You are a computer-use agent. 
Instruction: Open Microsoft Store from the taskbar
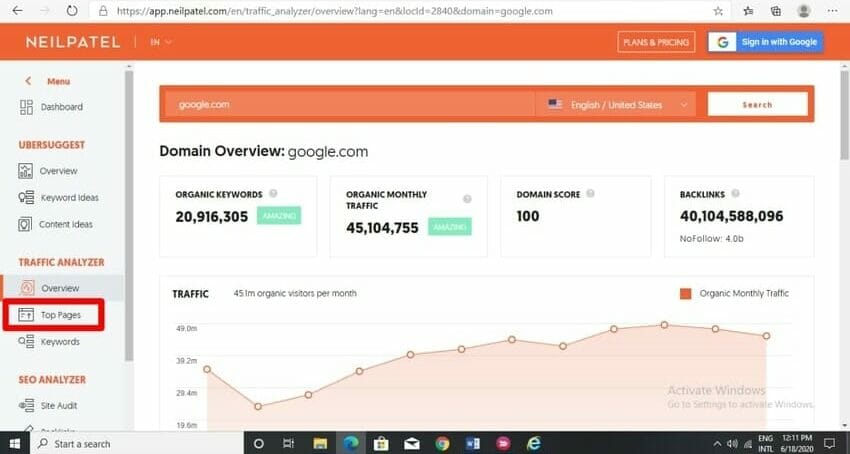(x=381, y=444)
